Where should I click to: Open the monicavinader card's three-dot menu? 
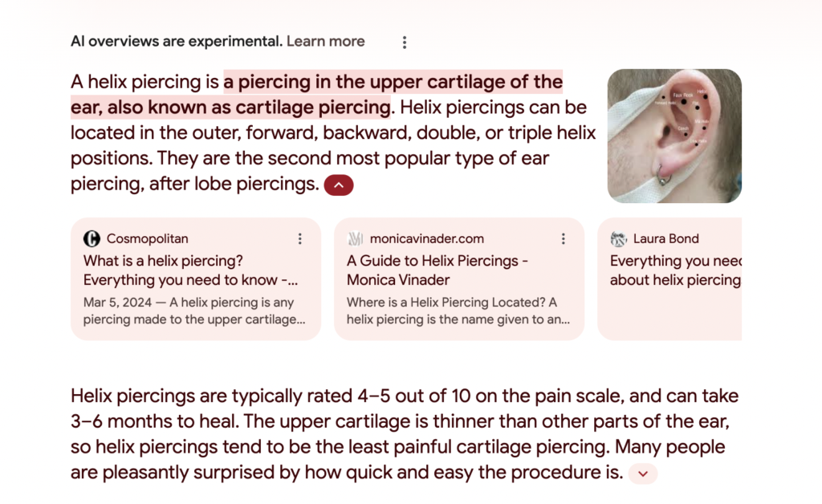[564, 238]
